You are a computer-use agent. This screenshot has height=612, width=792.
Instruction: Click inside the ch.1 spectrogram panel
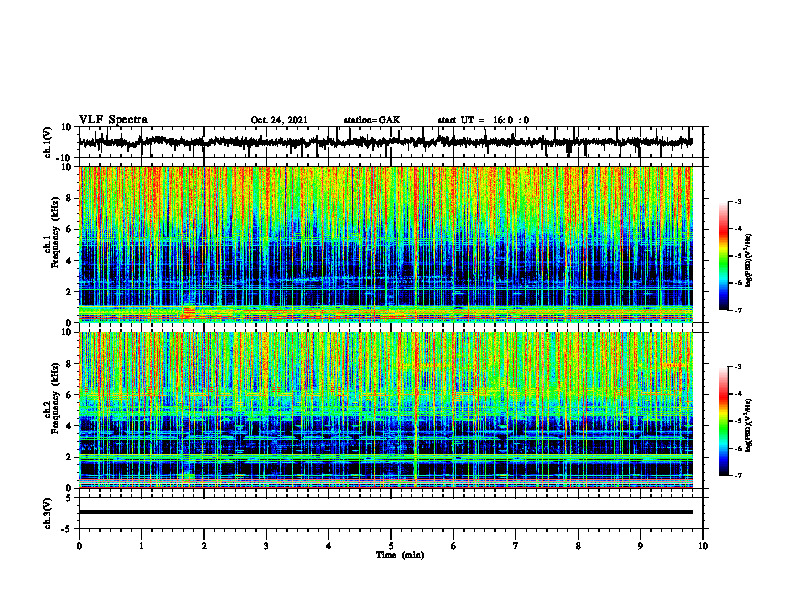coord(385,244)
